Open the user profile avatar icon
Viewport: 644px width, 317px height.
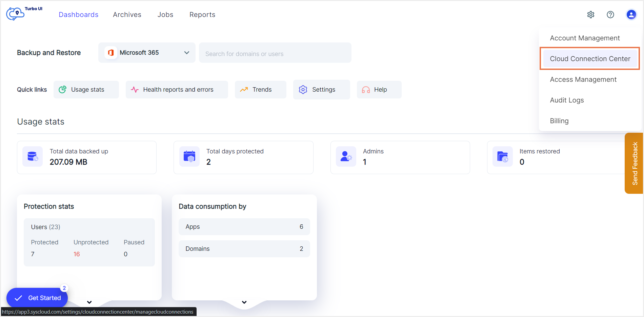click(x=631, y=15)
